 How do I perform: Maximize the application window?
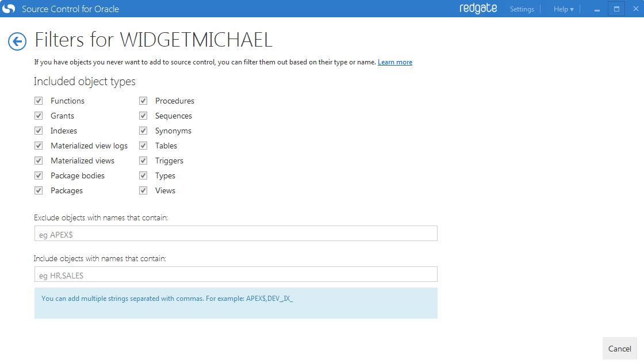pyautogui.click(x=616, y=9)
